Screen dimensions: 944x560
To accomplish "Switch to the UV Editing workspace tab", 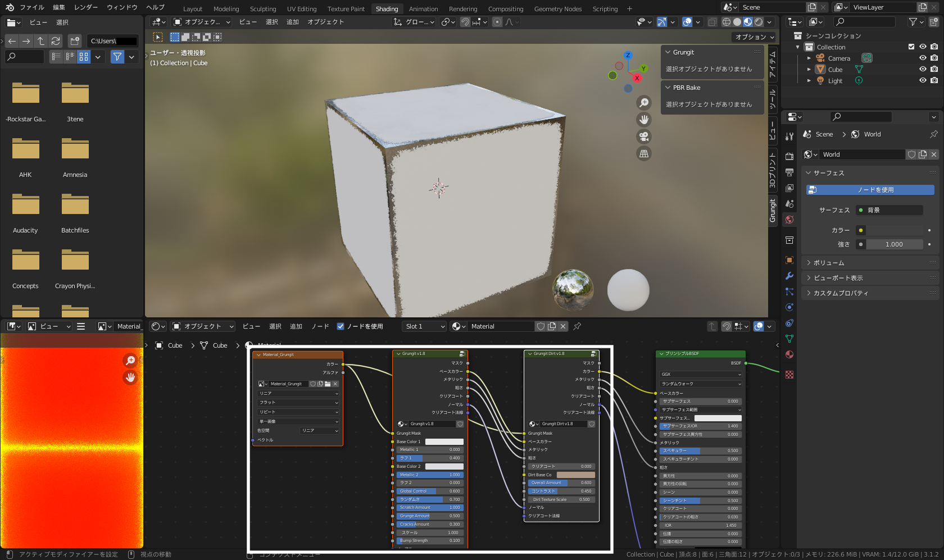I will point(302,9).
